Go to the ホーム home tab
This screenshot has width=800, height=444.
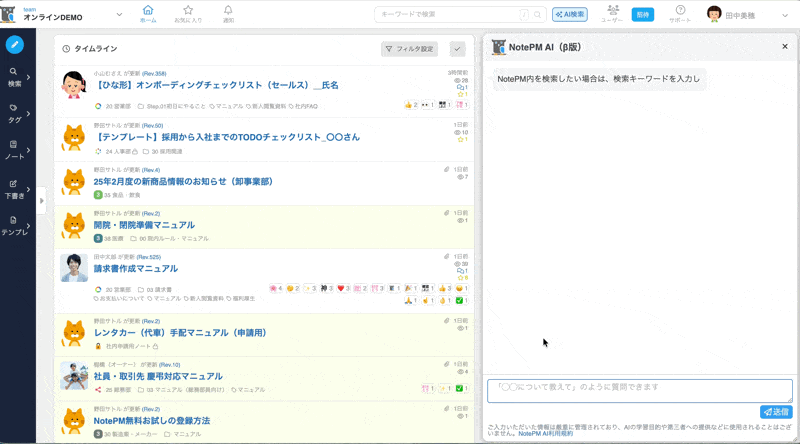(148, 13)
